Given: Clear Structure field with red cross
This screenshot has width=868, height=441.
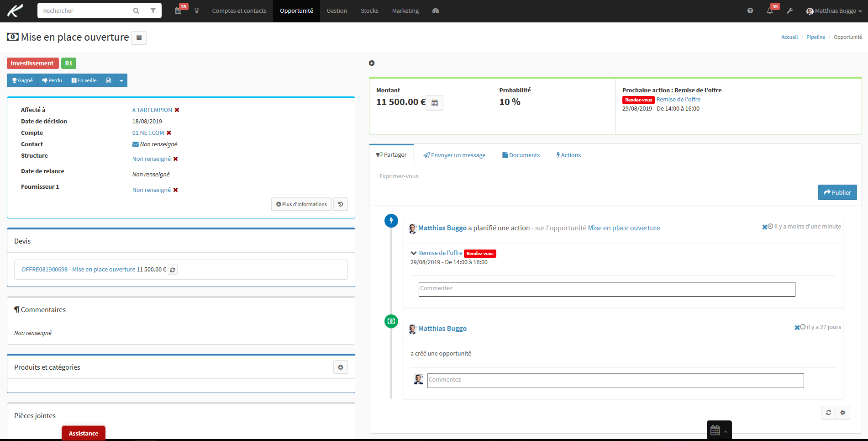Looking at the screenshot, I should [175, 159].
